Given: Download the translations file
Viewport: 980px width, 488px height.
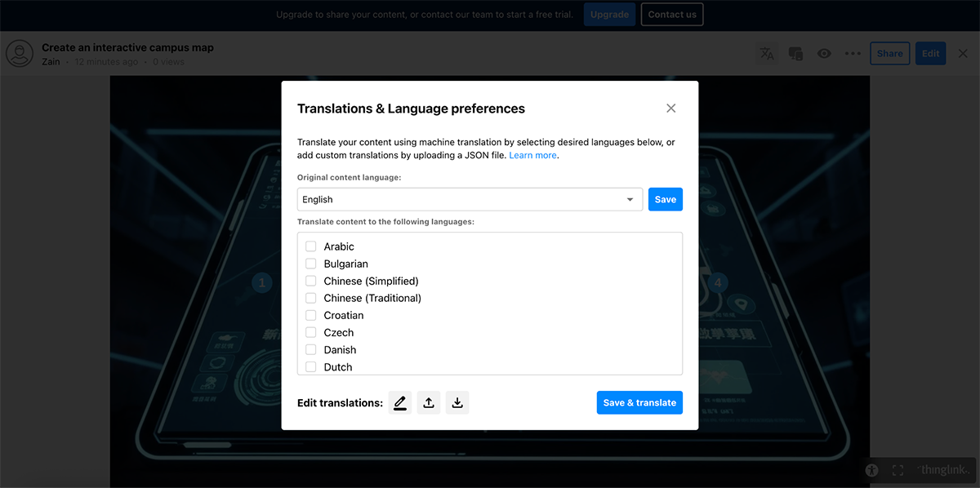Looking at the screenshot, I should point(457,402).
